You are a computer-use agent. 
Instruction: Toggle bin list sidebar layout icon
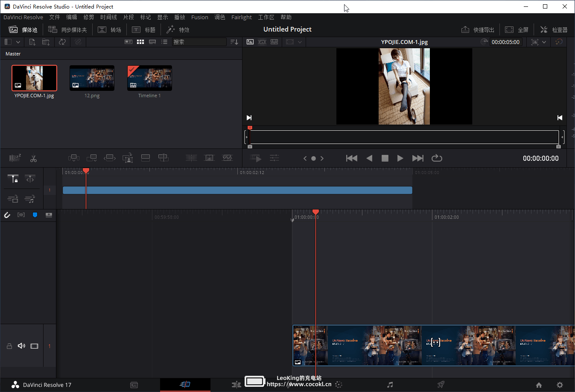[x=8, y=42]
